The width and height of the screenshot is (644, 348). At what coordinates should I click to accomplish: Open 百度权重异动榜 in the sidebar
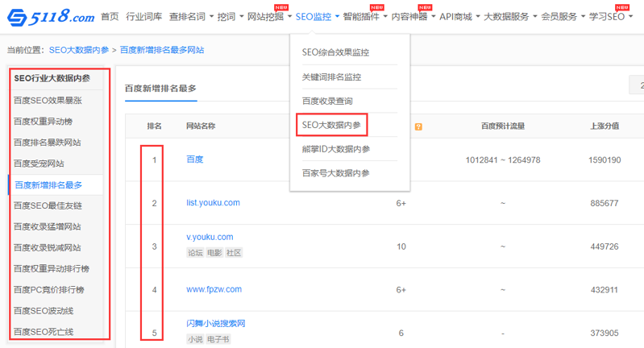click(44, 122)
